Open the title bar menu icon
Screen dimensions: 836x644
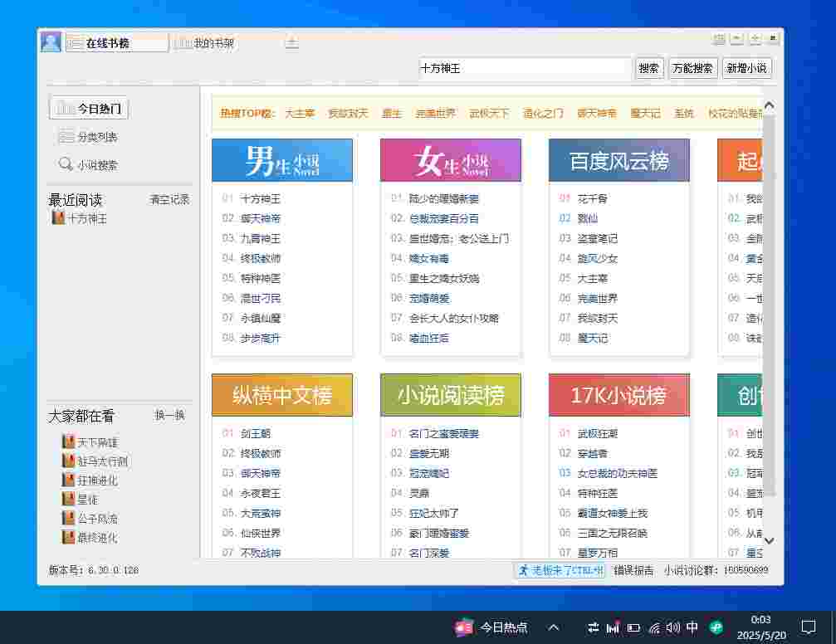719,39
